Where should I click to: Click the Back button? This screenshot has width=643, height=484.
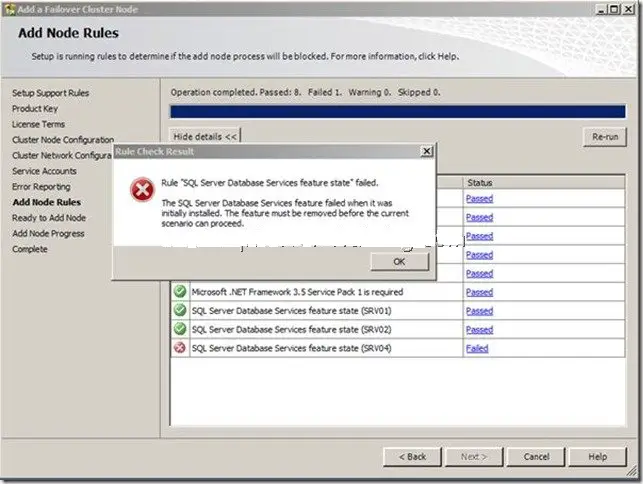(412, 456)
